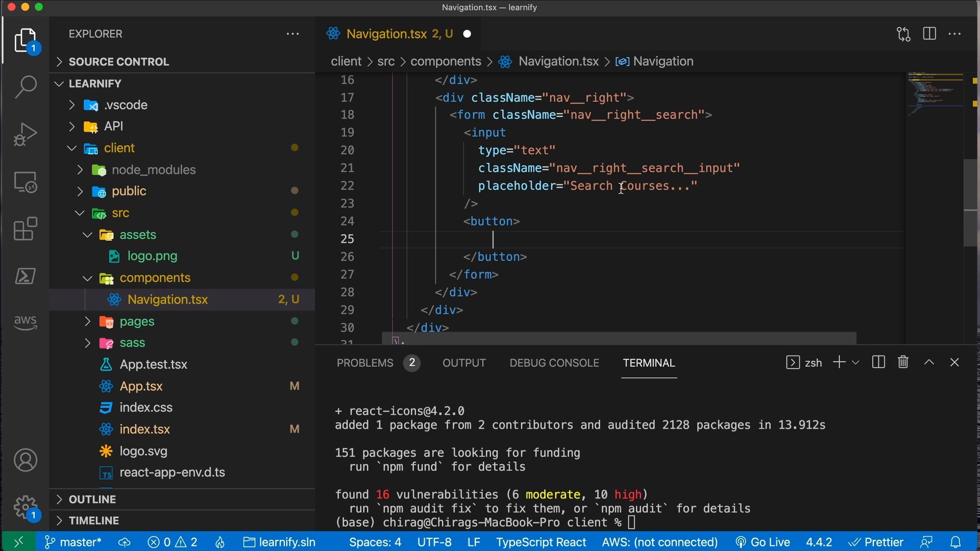Select the TERMINAL tab in panel
This screenshot has width=980, height=551.
(x=648, y=363)
